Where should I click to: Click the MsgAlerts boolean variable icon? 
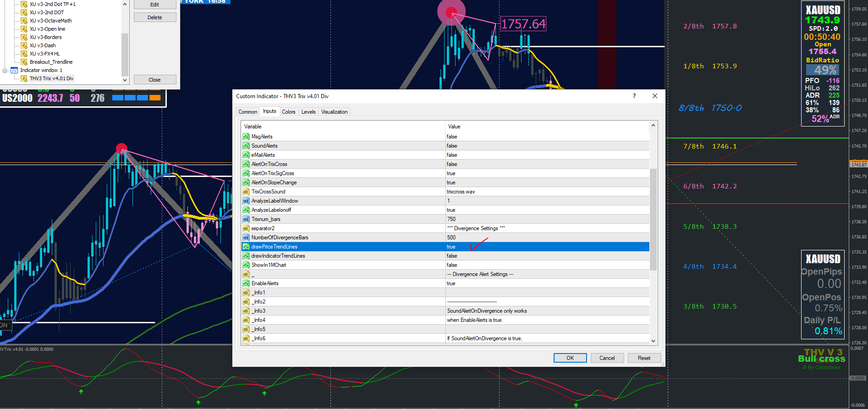[x=246, y=137]
